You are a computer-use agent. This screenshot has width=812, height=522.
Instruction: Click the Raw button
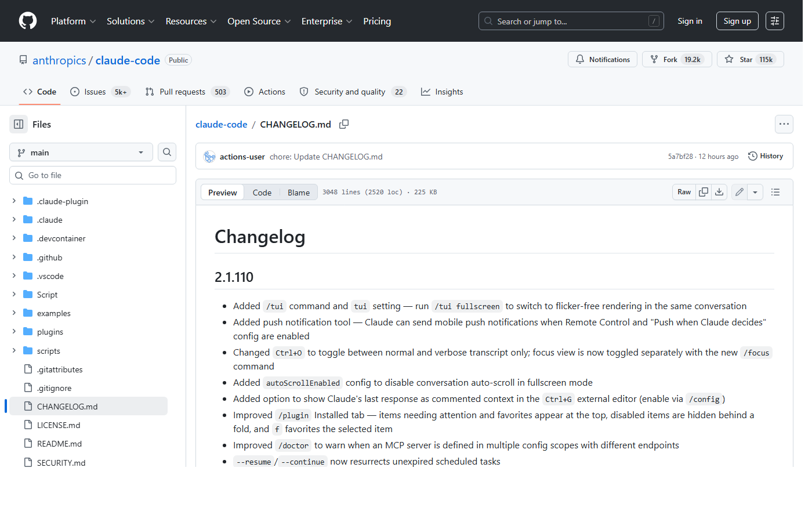tap(684, 192)
